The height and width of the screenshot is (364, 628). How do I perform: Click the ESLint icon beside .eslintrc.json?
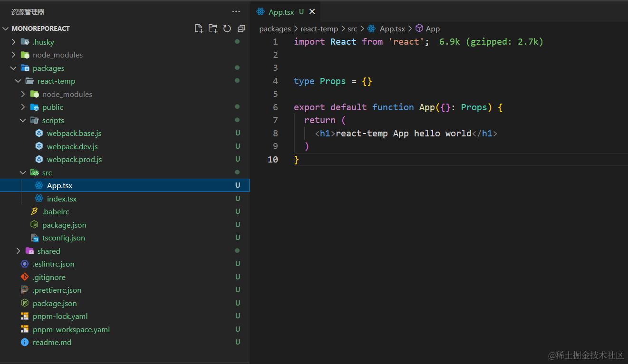tap(25, 264)
